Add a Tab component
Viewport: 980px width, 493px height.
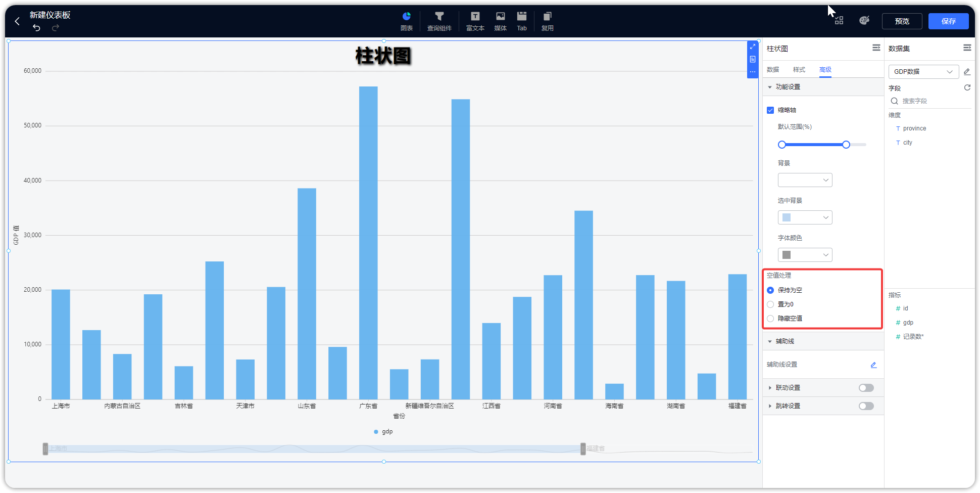pyautogui.click(x=522, y=21)
